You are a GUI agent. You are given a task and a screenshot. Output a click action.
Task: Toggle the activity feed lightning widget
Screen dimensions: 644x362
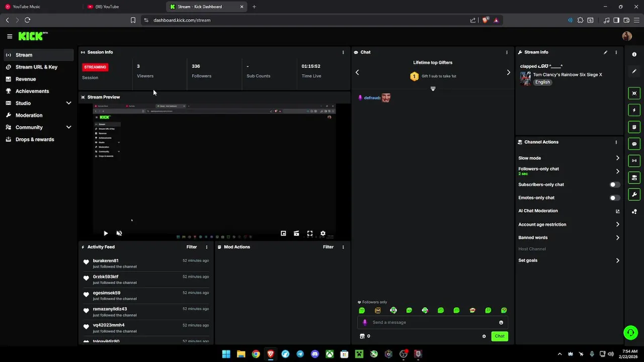[634, 110]
